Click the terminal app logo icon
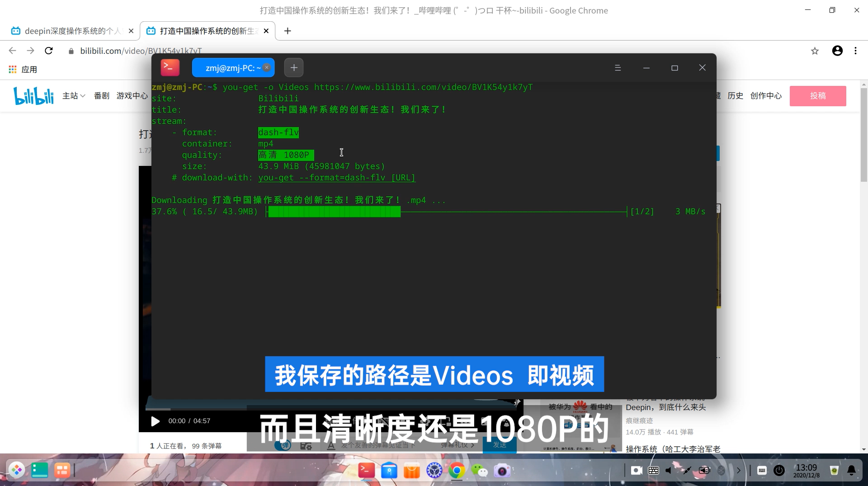The width and height of the screenshot is (868, 486). (x=170, y=67)
